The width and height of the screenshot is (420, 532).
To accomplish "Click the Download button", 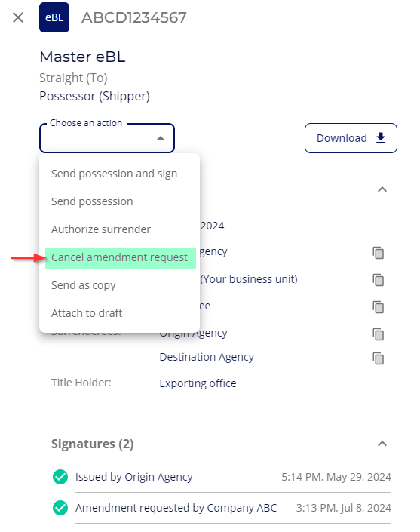I will pos(351,138).
